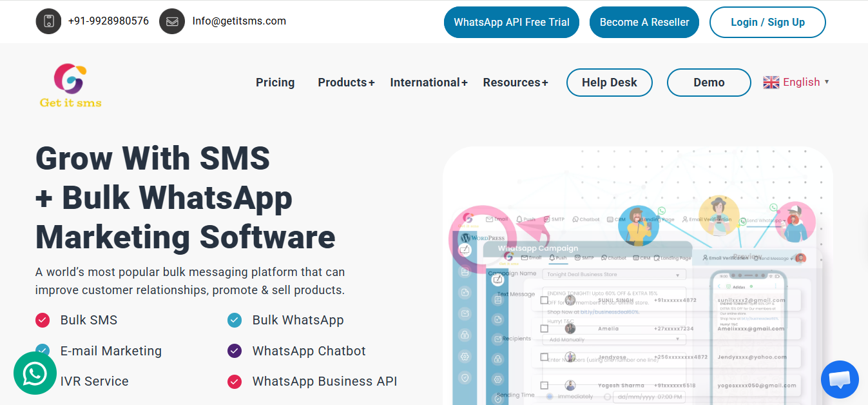The image size is (868, 405).
Task: Expand the Products+ menu
Action: [x=346, y=83]
